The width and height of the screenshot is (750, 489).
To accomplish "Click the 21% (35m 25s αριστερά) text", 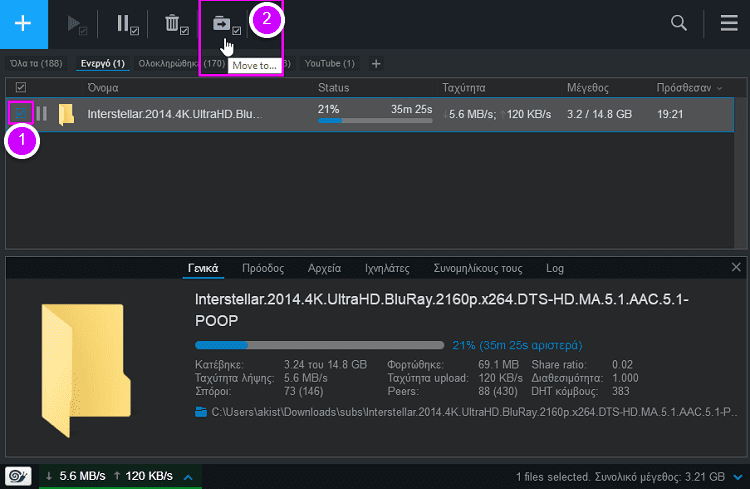I will coord(518,345).
